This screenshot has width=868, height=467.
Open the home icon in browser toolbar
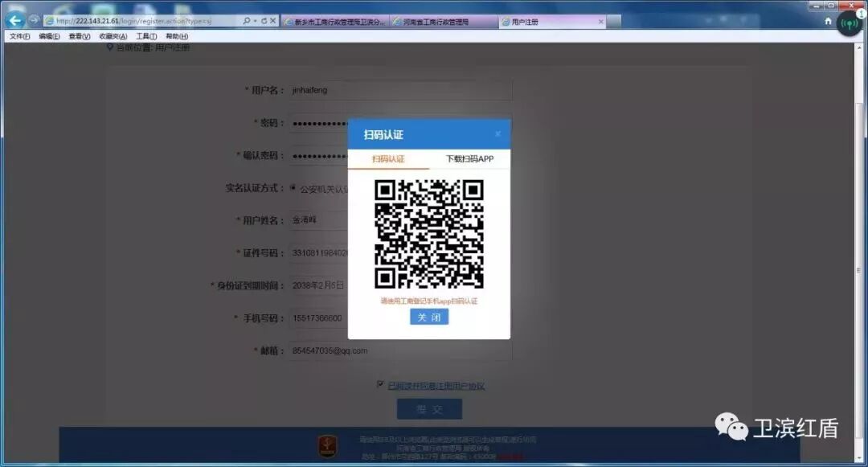[828, 21]
